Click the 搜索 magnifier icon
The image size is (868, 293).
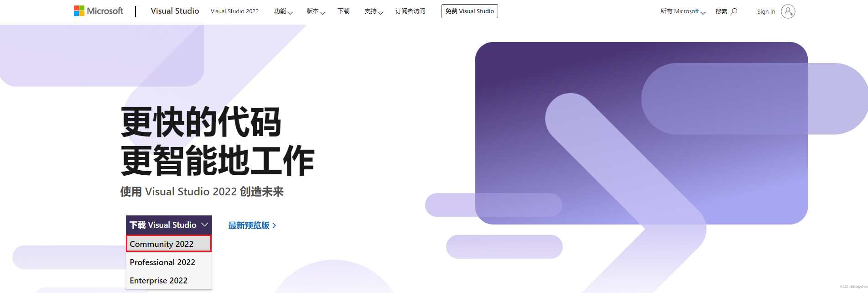[x=733, y=11]
